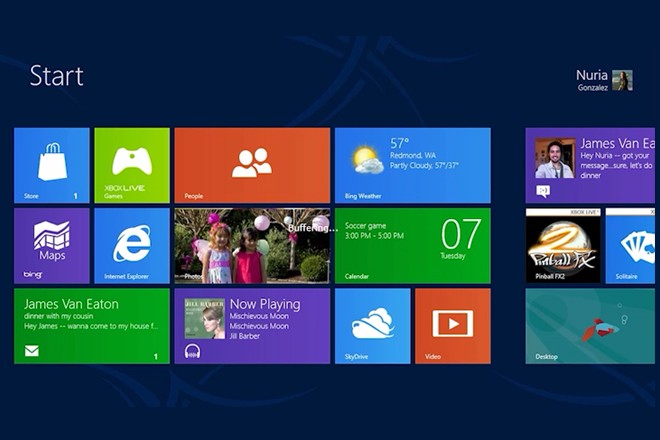
Task: Open the Desktop tile with fish
Action: click(x=590, y=326)
